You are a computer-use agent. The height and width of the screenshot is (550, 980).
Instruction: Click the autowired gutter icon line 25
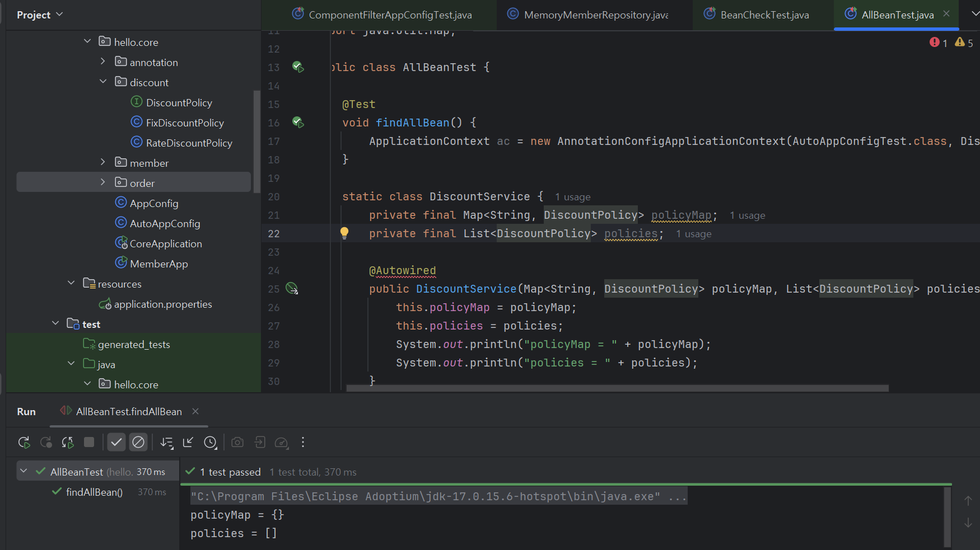(292, 289)
